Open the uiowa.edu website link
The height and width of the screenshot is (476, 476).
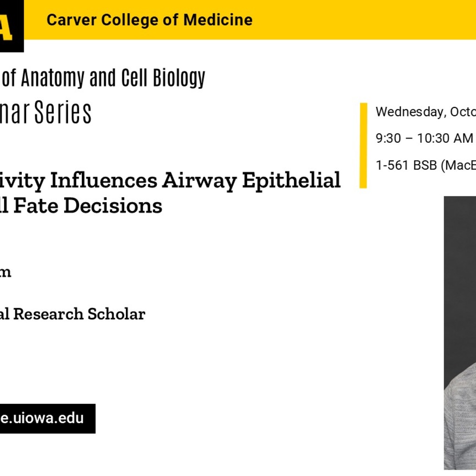click(x=43, y=418)
